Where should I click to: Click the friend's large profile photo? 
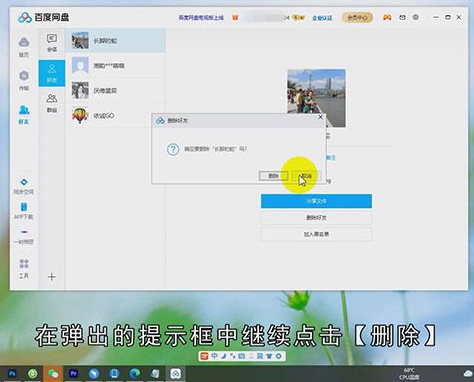click(x=316, y=98)
